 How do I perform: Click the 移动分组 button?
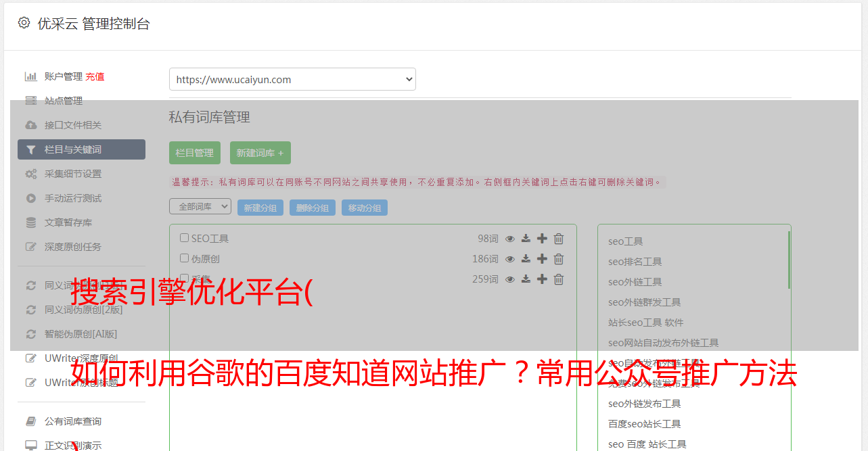[365, 208]
